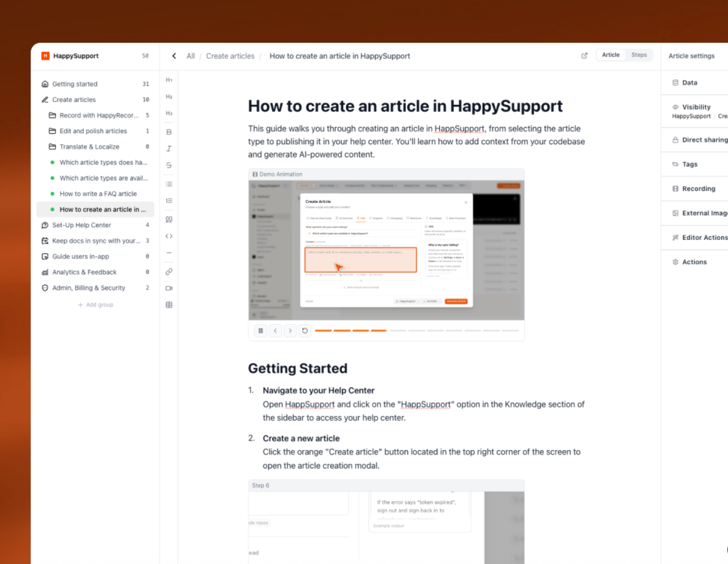Open Editor Actions section
Viewport: 728px width, 564px height.
[x=694, y=237]
